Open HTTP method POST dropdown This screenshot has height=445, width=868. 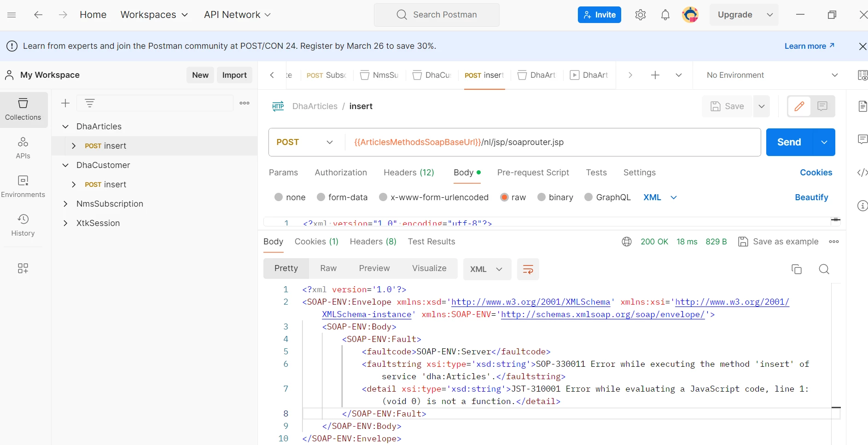click(x=305, y=142)
